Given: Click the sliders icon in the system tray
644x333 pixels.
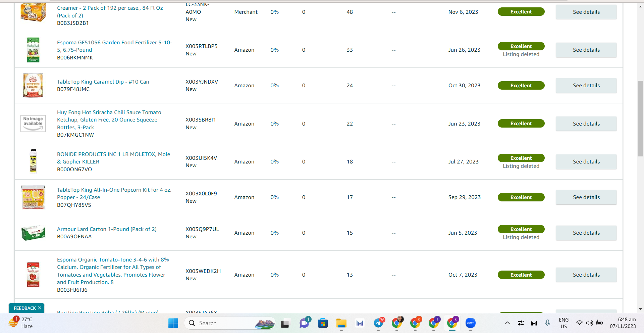Looking at the screenshot, I should (521, 323).
